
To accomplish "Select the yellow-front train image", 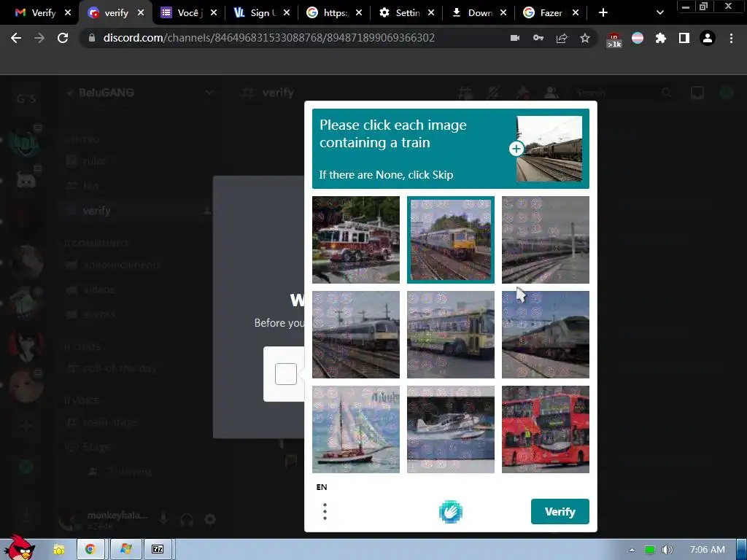I will 451,239.
